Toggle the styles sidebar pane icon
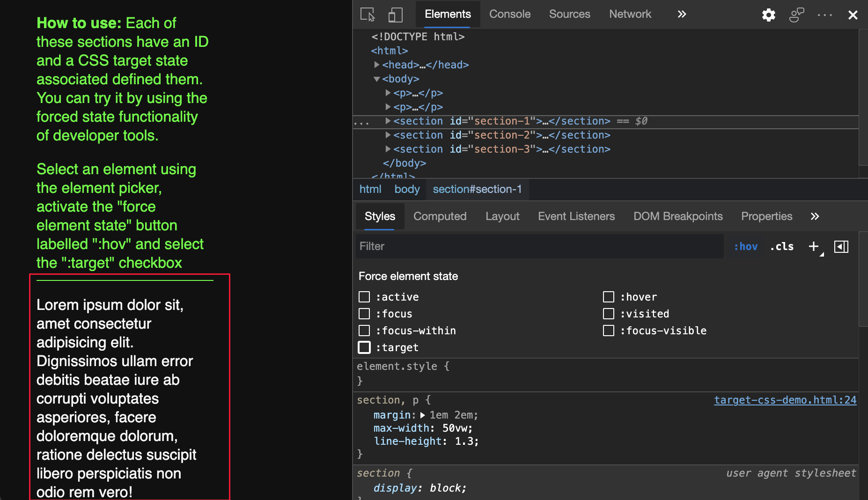The image size is (868, 500). point(841,246)
